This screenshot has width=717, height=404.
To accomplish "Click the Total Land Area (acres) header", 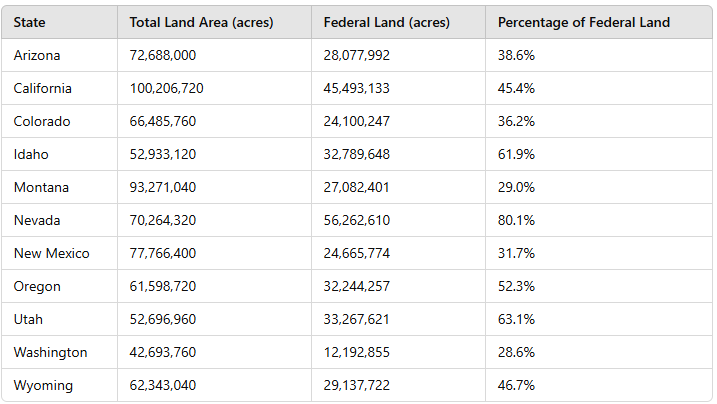I will (201, 22).
